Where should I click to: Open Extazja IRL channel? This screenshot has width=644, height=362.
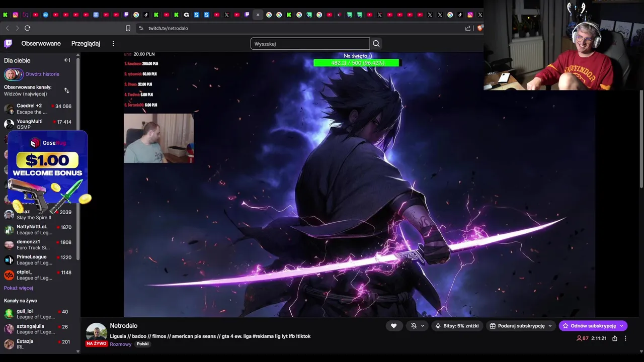click(x=39, y=344)
